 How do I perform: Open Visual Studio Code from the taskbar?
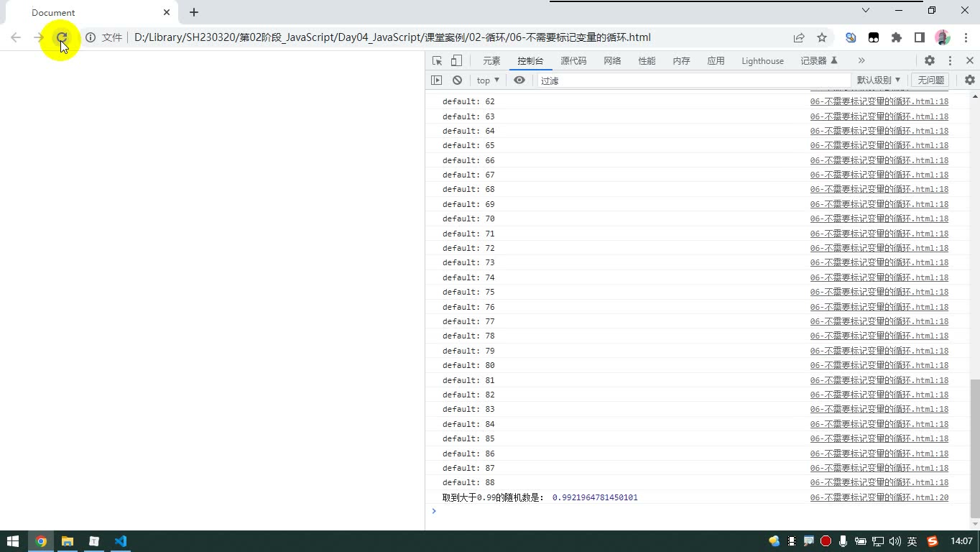coord(120,541)
